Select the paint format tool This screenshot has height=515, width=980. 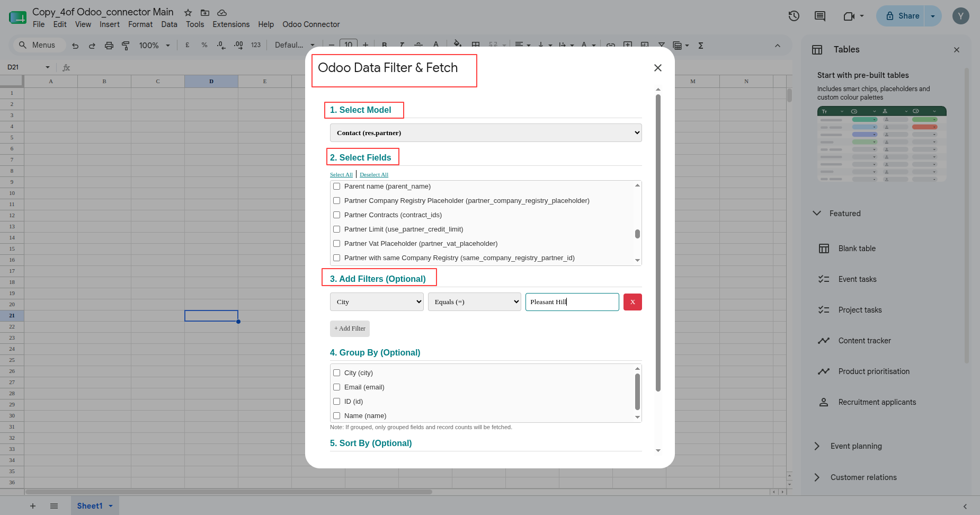126,46
